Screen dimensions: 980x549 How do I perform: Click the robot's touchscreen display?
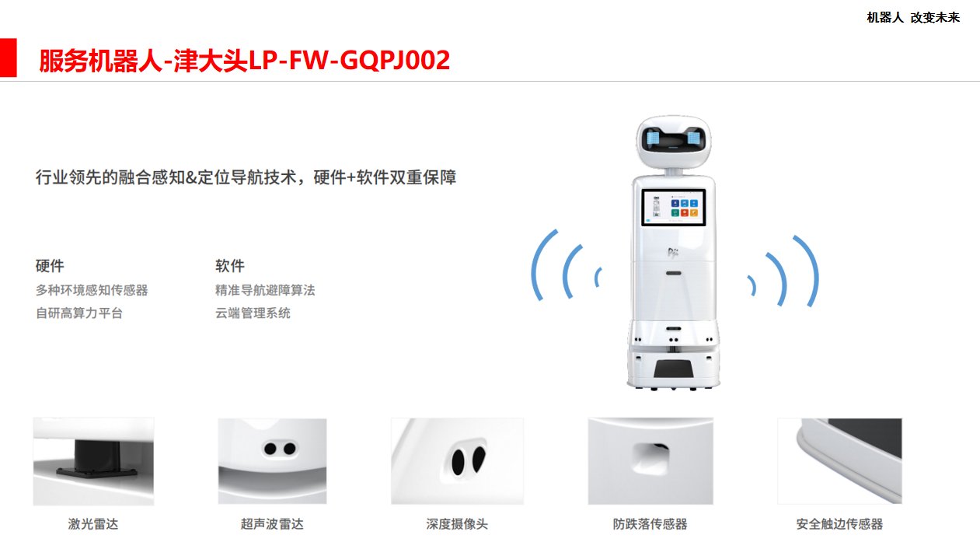(x=673, y=208)
